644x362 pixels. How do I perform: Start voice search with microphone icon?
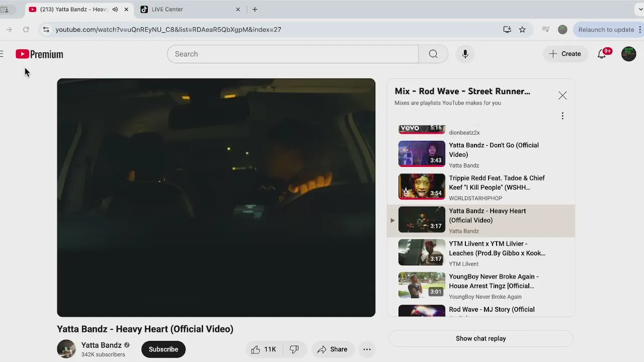tap(465, 54)
